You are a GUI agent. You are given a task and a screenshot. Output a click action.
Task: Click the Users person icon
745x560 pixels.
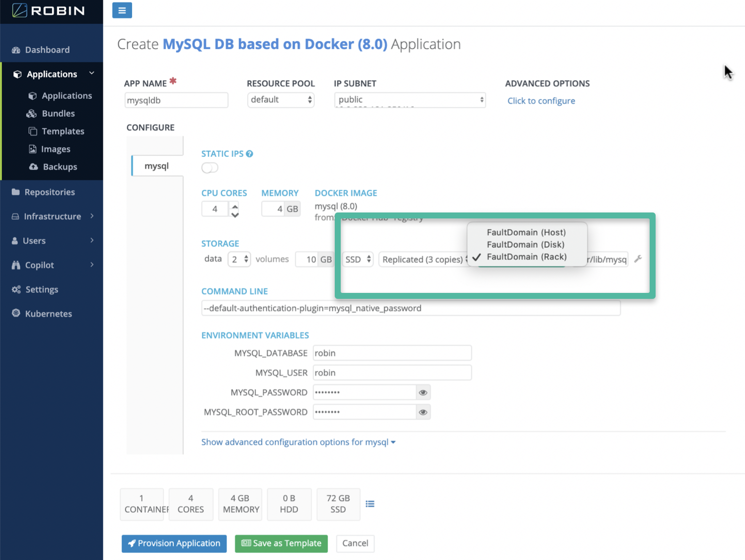click(x=15, y=241)
